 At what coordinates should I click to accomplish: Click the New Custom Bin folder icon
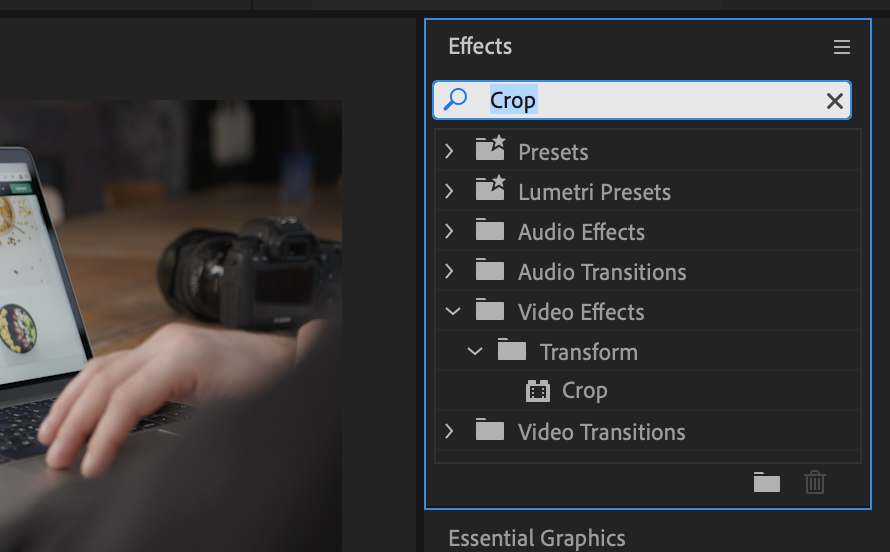pos(766,483)
